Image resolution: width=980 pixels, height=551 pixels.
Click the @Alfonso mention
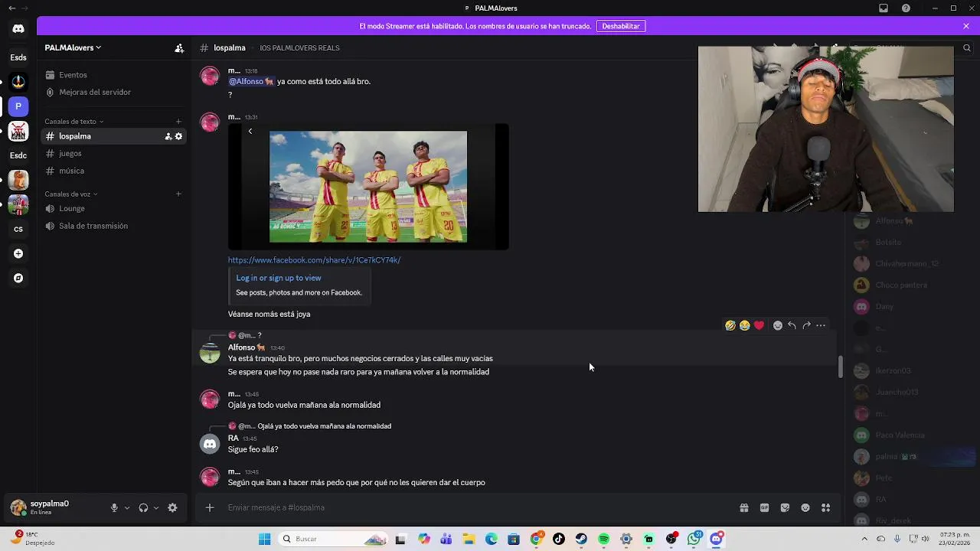click(250, 81)
